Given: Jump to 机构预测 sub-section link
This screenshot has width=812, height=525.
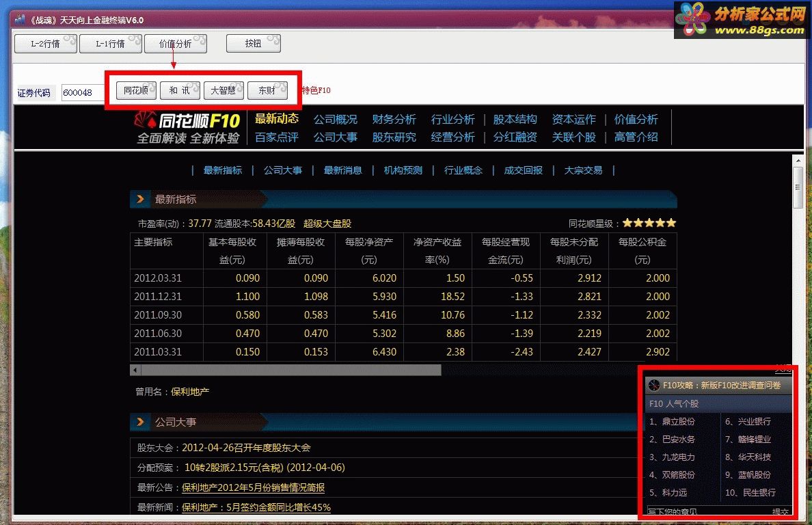Looking at the screenshot, I should tap(403, 170).
